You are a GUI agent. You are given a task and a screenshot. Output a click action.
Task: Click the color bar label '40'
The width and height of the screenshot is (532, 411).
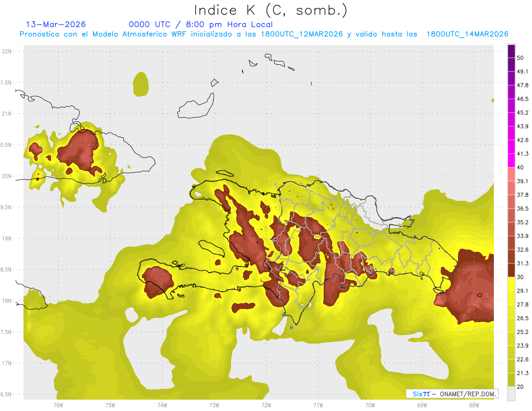[520, 168]
